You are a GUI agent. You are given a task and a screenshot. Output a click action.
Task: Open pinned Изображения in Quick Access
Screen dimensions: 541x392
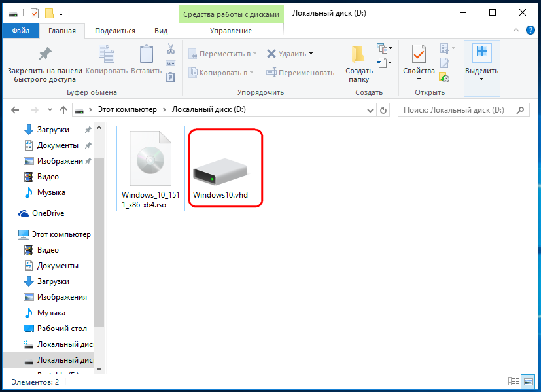60,161
